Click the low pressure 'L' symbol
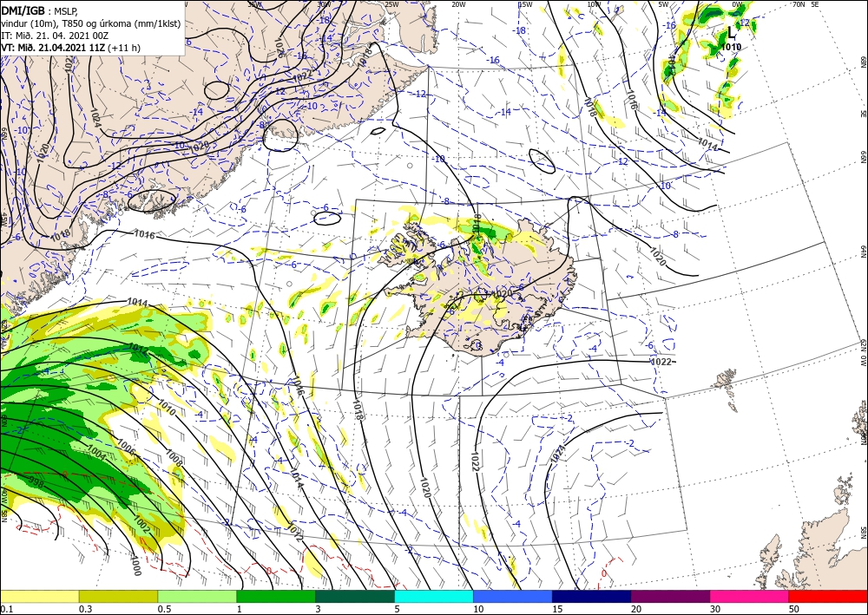 [x=732, y=33]
